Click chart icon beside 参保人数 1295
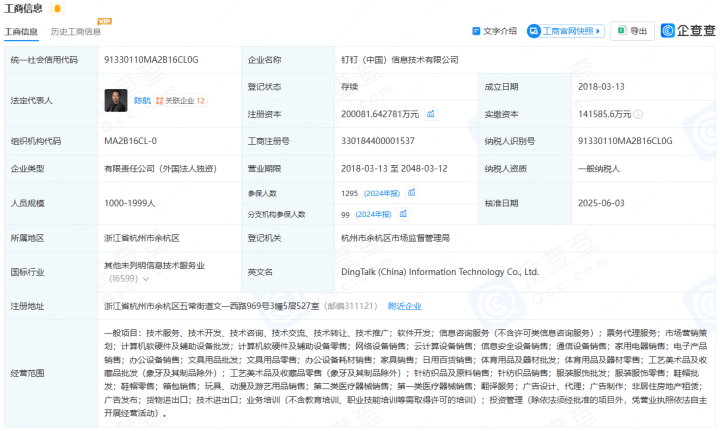 (x=411, y=192)
